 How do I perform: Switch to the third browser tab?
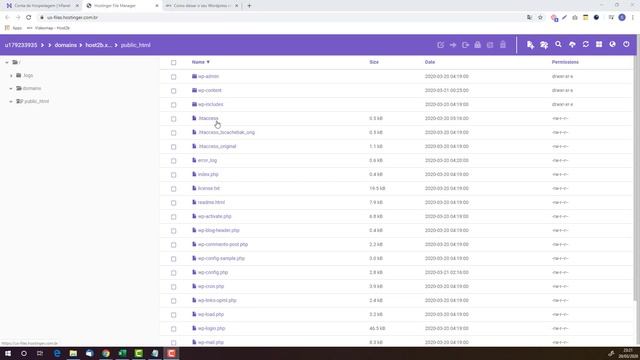202,6
